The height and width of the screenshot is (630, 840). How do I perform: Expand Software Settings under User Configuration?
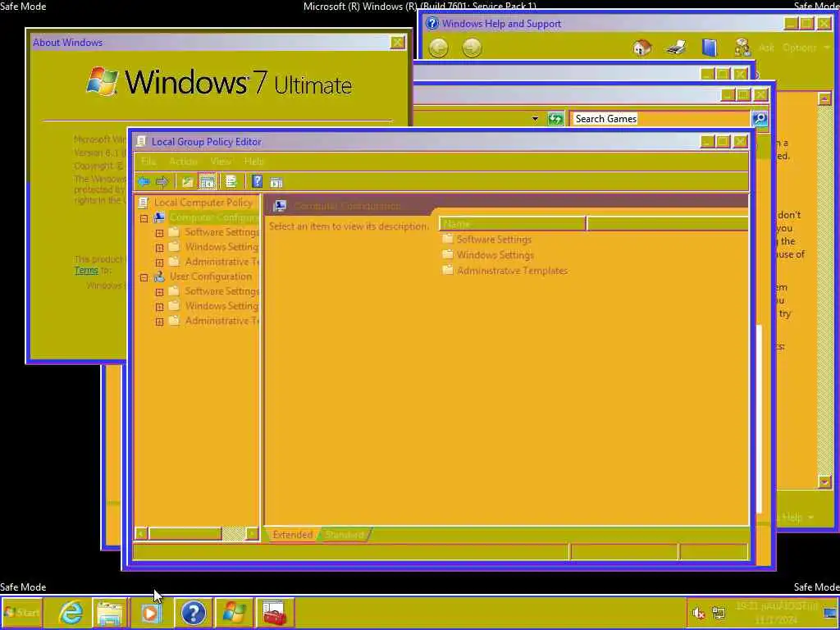click(159, 293)
